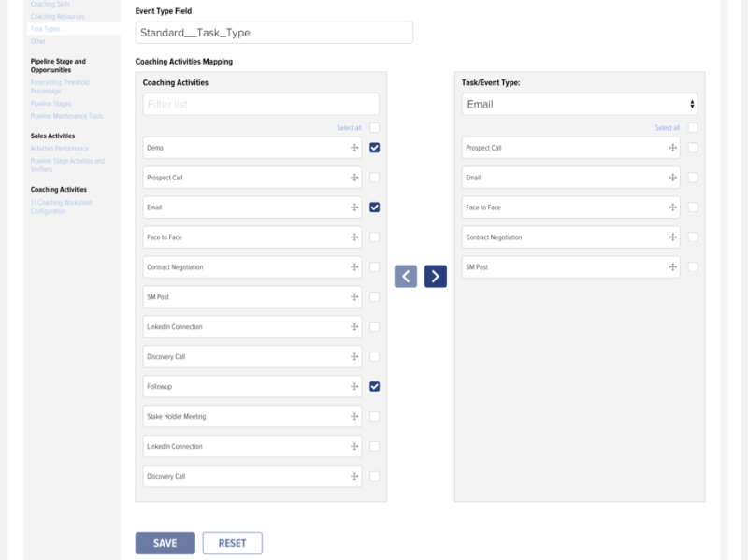Check the LinkedIn Connection checkbox
The width and height of the screenshot is (748, 560).
(376, 326)
